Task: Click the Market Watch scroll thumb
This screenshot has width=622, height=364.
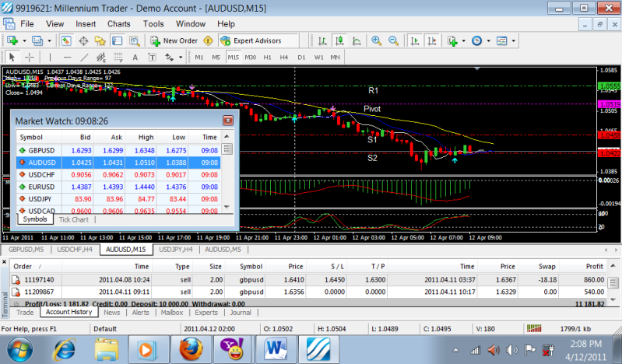Action: 227,149
